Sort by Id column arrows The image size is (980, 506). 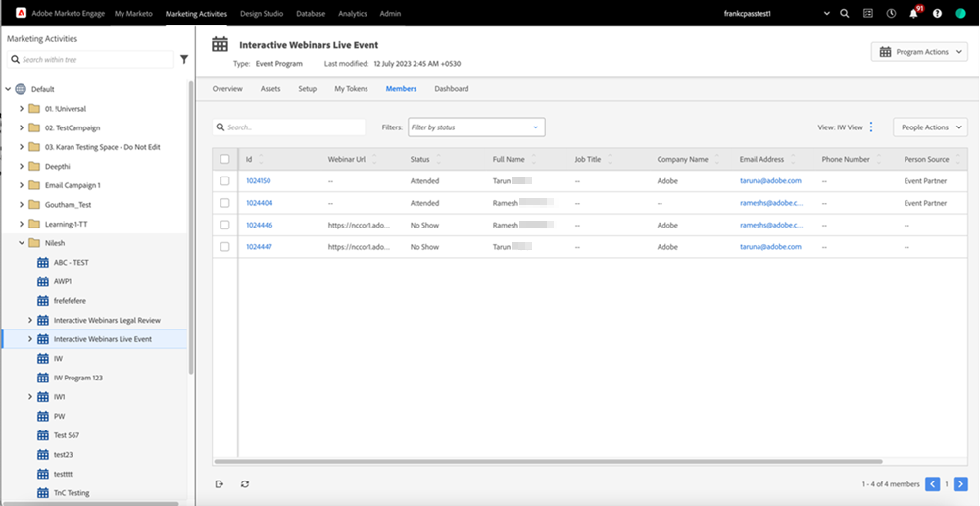click(x=261, y=160)
